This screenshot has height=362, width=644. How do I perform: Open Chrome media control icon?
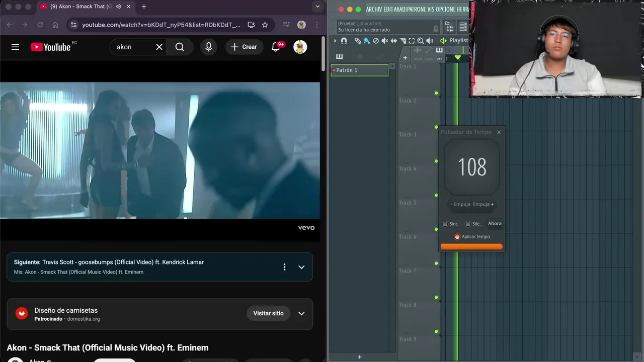point(286,25)
